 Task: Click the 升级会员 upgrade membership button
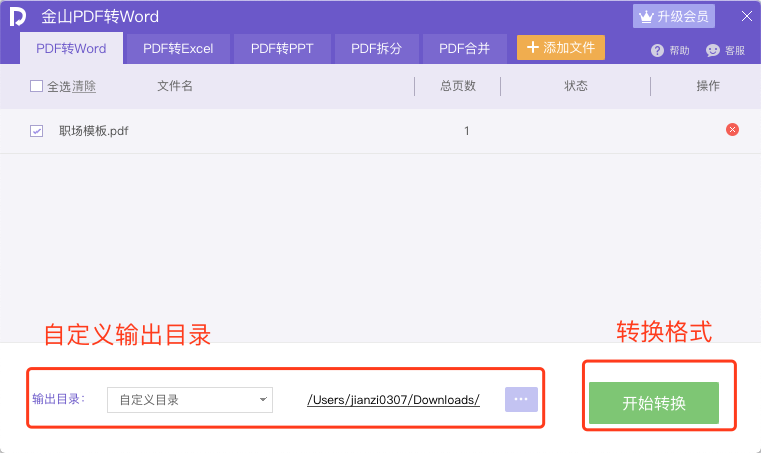coord(674,17)
